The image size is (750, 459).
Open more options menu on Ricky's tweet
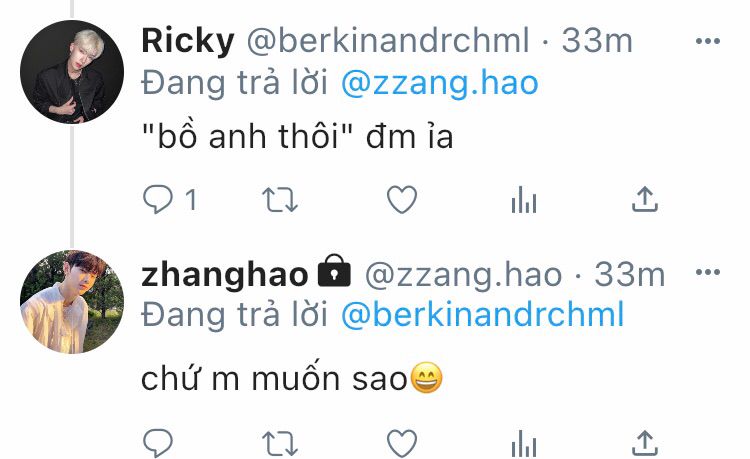click(708, 41)
